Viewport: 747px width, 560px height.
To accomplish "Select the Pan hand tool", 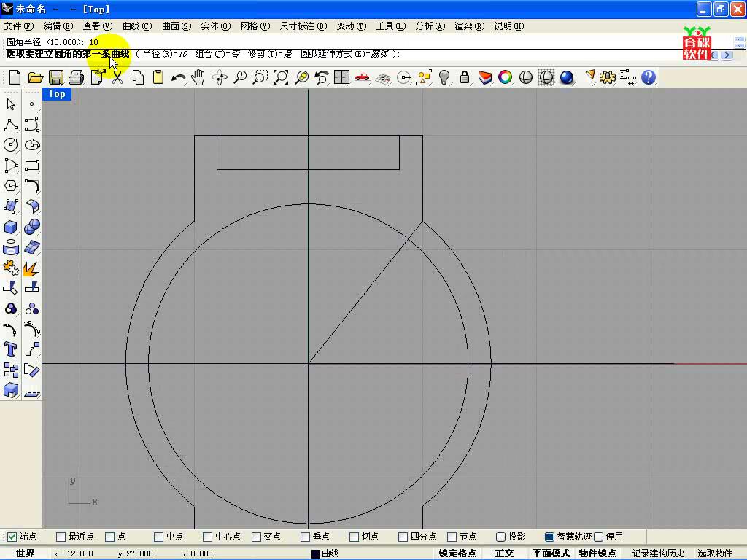I will pos(198,77).
